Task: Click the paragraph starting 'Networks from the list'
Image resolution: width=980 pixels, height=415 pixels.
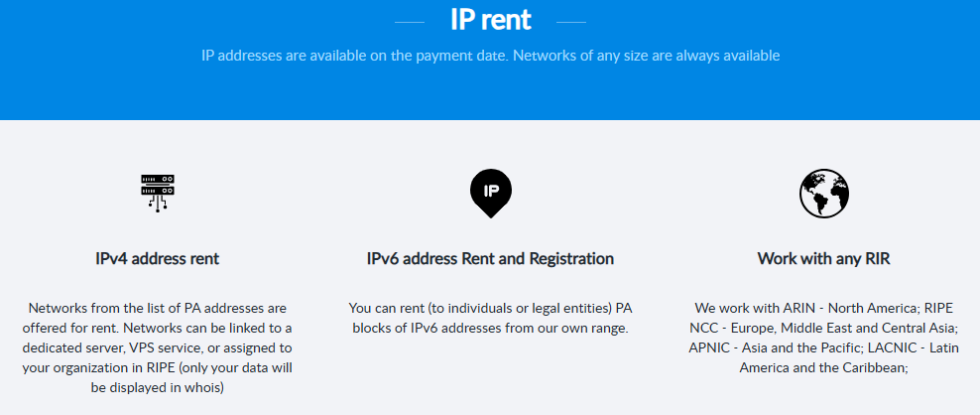Action: pyautogui.click(x=157, y=346)
